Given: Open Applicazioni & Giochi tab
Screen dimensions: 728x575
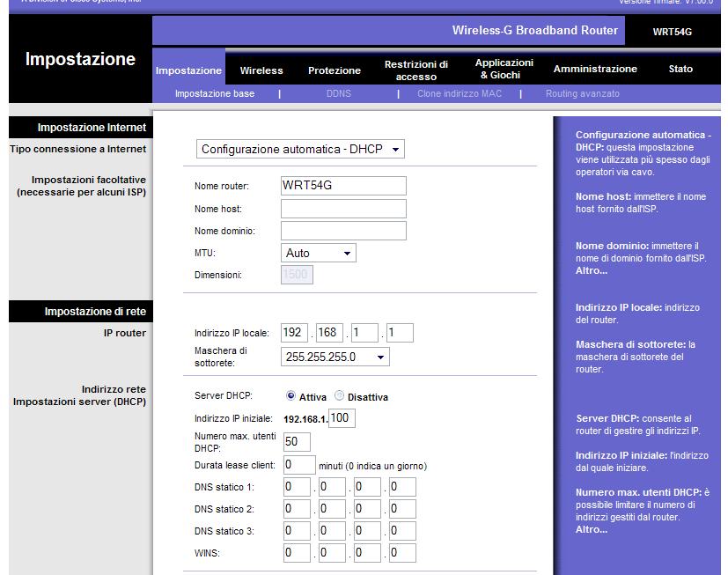Looking at the screenshot, I should pyautogui.click(x=504, y=69).
